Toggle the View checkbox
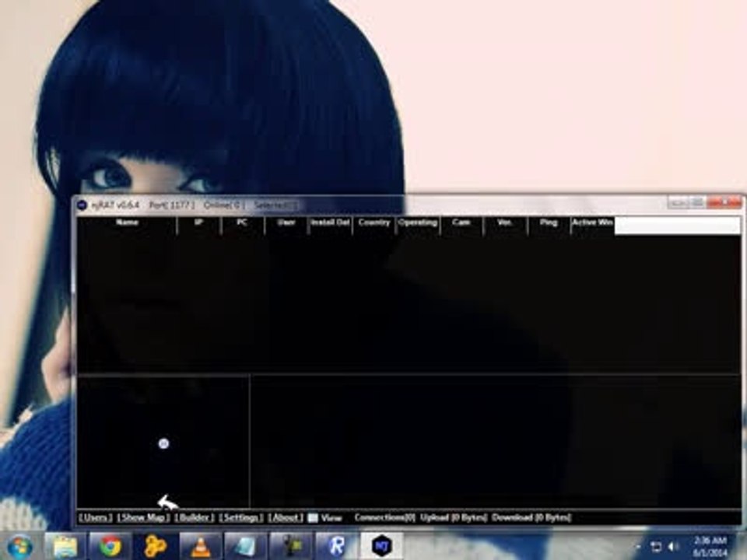This screenshot has width=747, height=560. tap(313, 518)
